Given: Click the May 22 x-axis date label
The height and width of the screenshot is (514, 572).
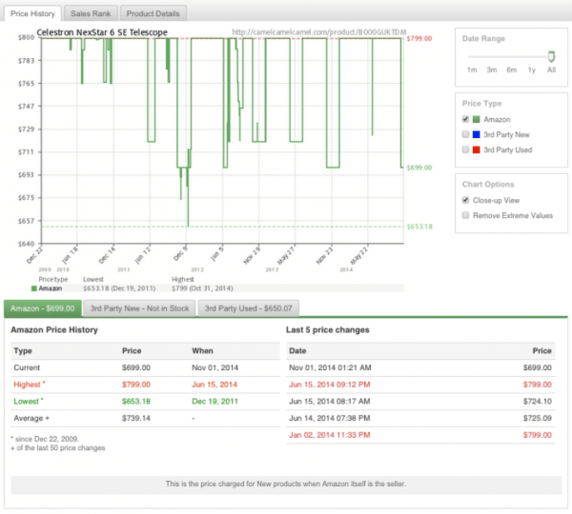Looking at the screenshot, I should (x=359, y=255).
